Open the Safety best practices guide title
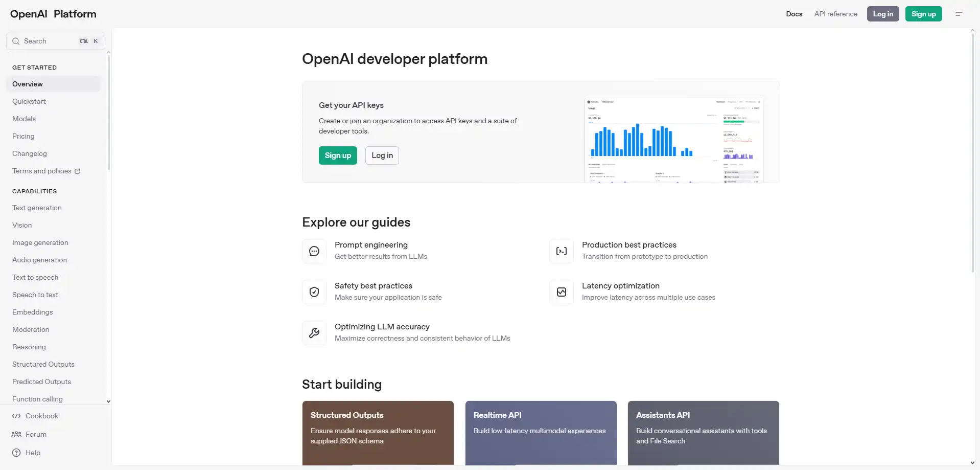The image size is (980, 470). click(373, 286)
